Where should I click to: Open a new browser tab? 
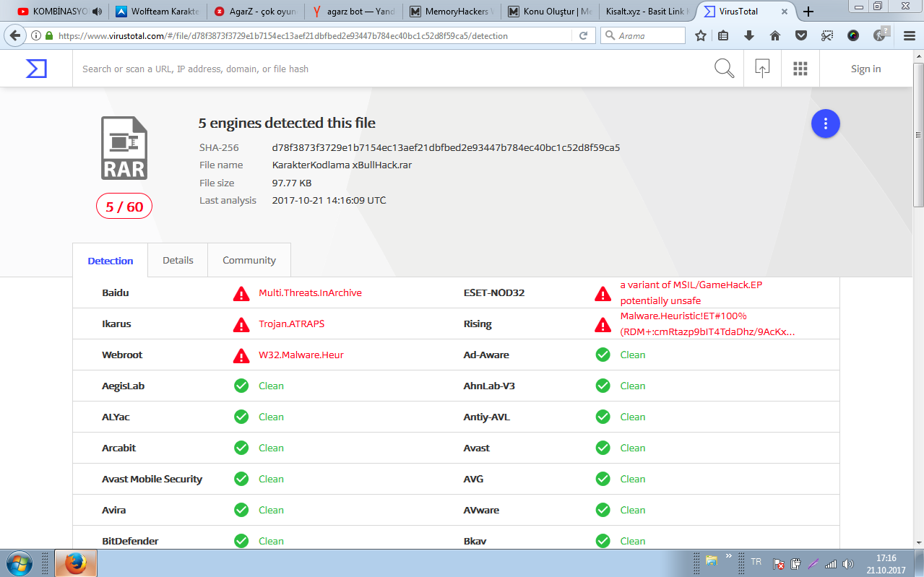click(x=808, y=12)
